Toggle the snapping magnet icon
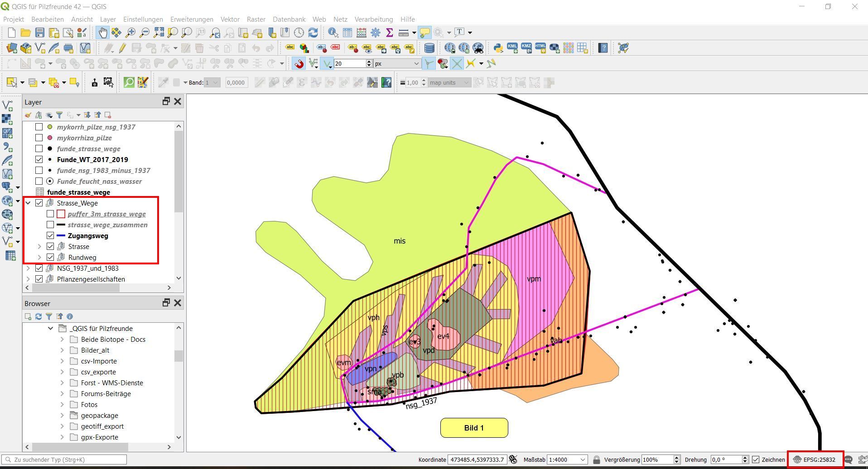Viewport: 868px width, 469px height. point(299,64)
